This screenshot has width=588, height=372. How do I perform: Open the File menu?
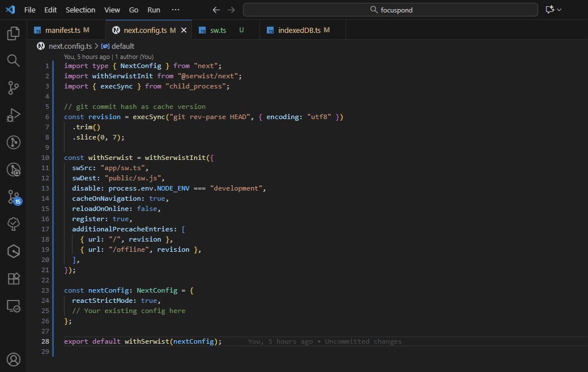tap(29, 10)
